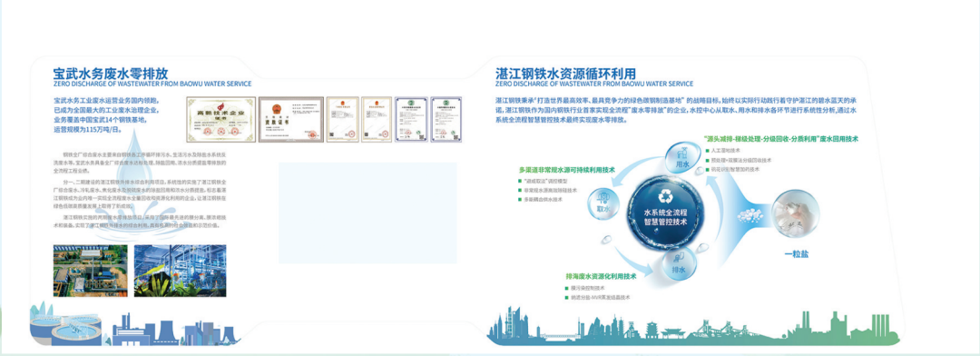Click the empty light-blue placeholder panel

click(x=367, y=213)
